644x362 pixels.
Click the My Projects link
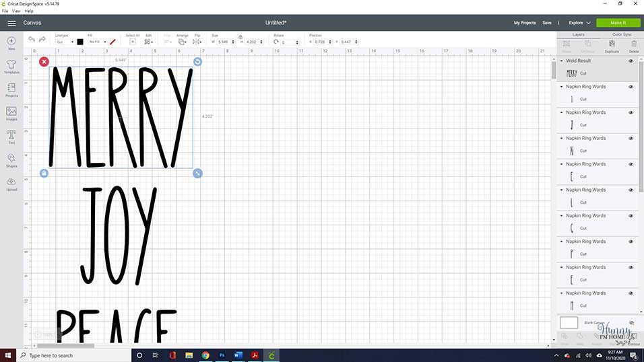point(525,23)
